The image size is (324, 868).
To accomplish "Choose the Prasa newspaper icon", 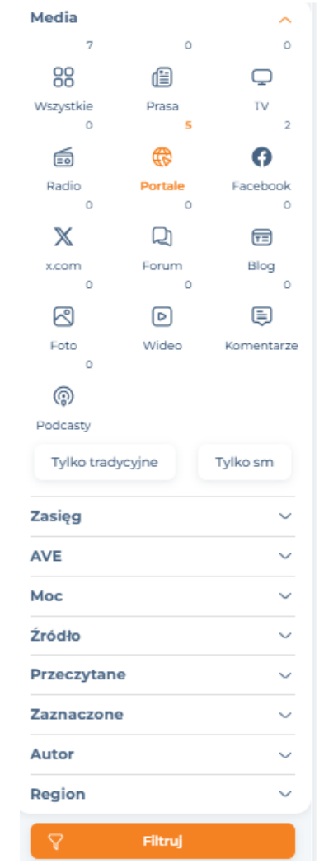I will (x=162, y=77).
